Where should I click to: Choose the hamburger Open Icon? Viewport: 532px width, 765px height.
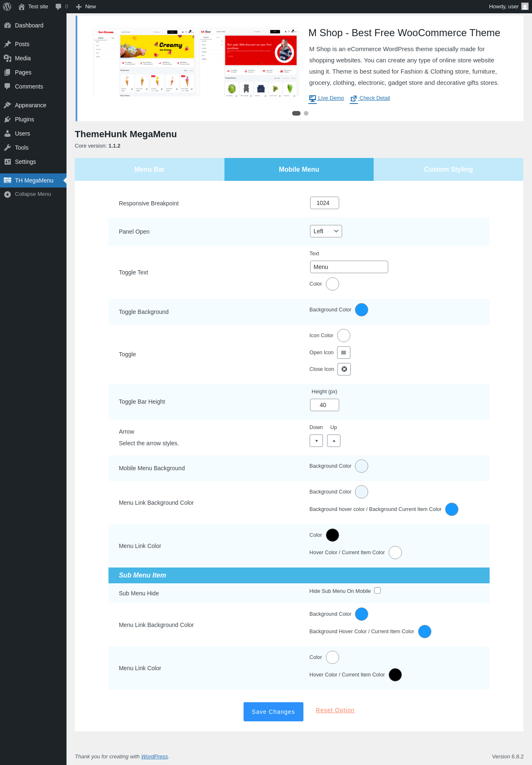coord(344,353)
